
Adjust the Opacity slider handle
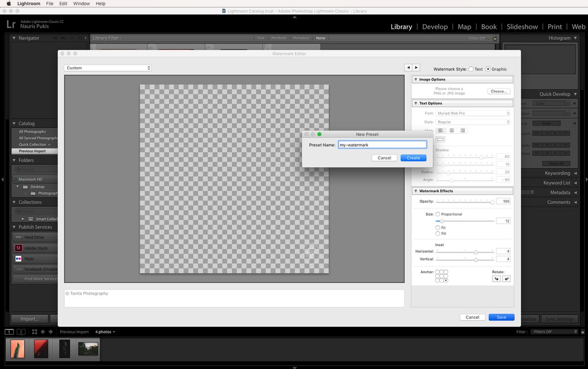tap(492, 202)
